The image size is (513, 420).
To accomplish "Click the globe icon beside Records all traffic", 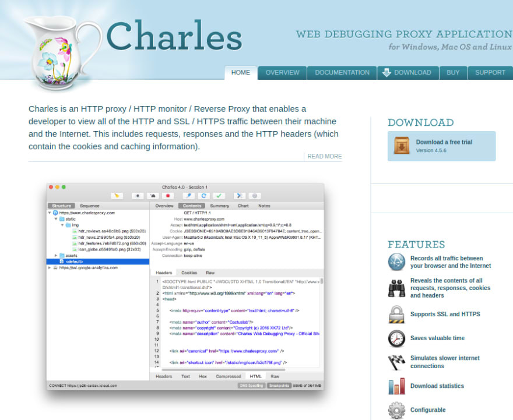I will (396, 262).
